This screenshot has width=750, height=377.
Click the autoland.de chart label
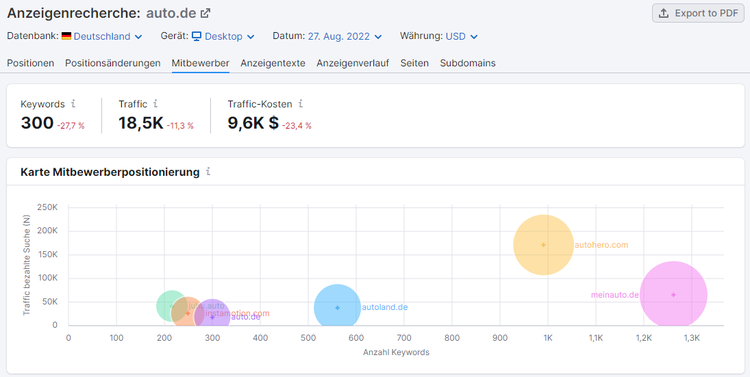point(385,307)
